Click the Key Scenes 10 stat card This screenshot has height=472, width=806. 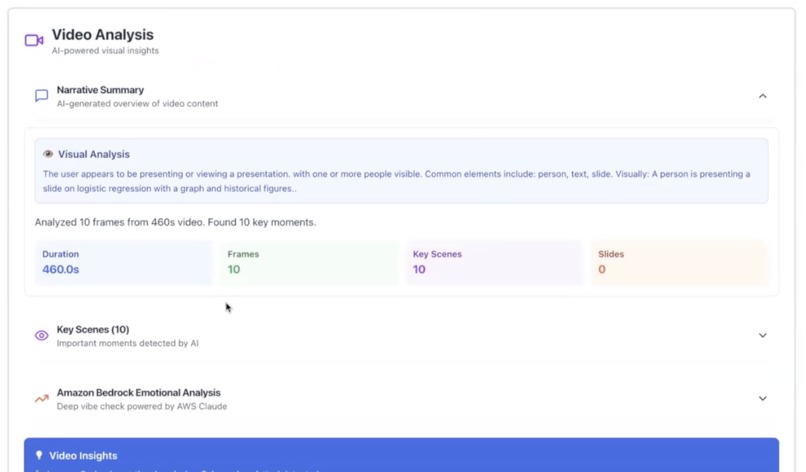tap(494, 262)
